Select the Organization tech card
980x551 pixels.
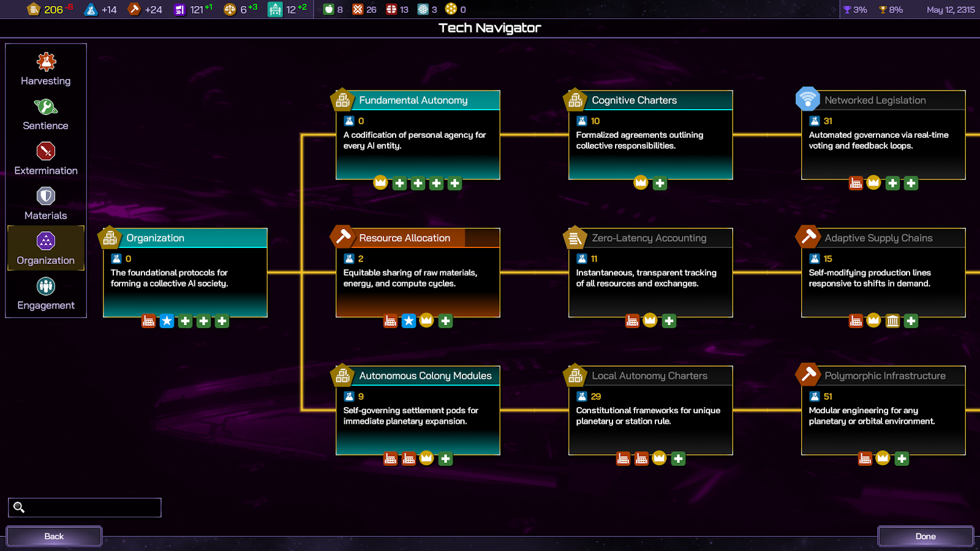click(185, 272)
